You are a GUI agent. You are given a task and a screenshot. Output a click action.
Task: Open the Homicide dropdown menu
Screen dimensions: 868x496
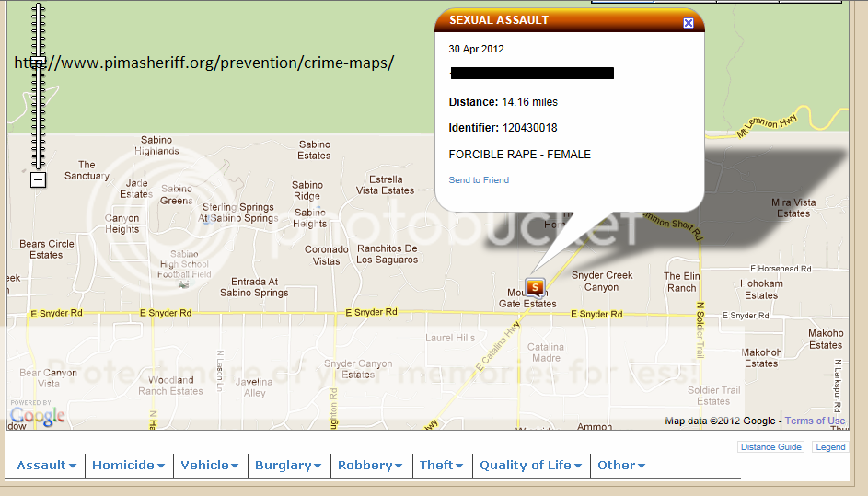129,466
